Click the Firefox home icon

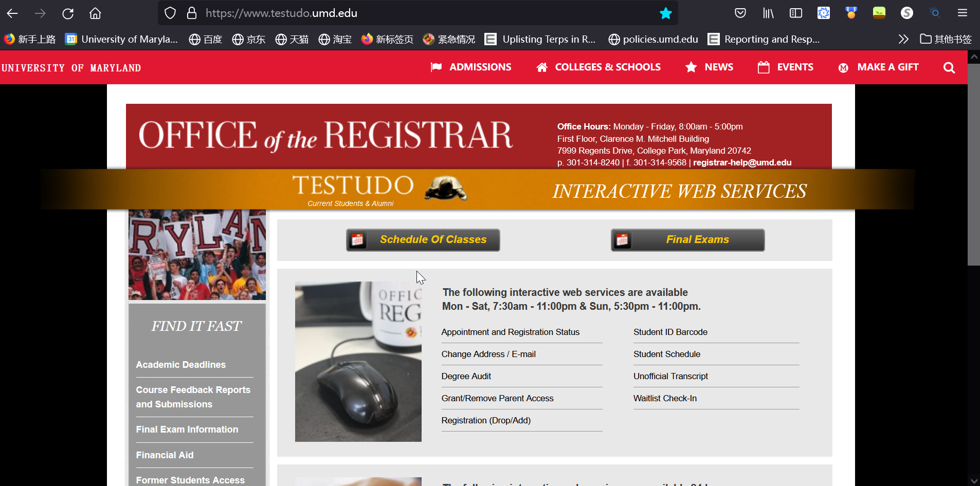click(x=95, y=13)
